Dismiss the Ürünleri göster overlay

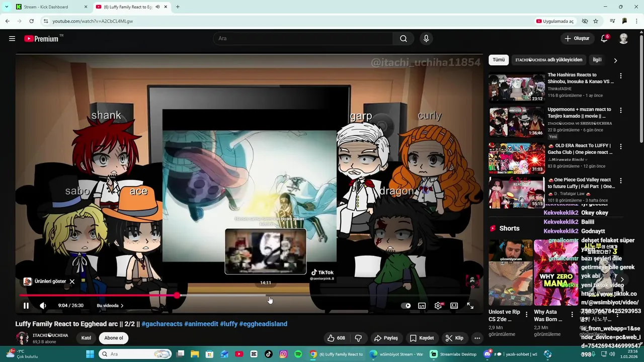click(x=72, y=282)
